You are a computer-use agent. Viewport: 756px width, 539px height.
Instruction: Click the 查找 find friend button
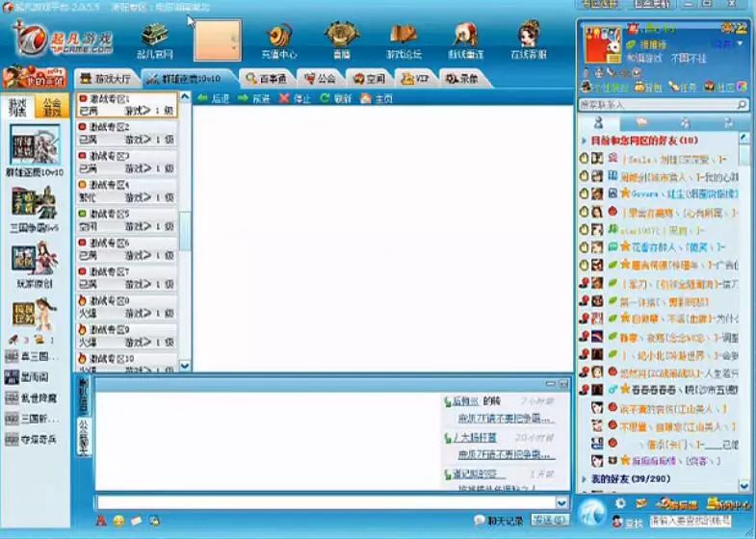click(628, 522)
